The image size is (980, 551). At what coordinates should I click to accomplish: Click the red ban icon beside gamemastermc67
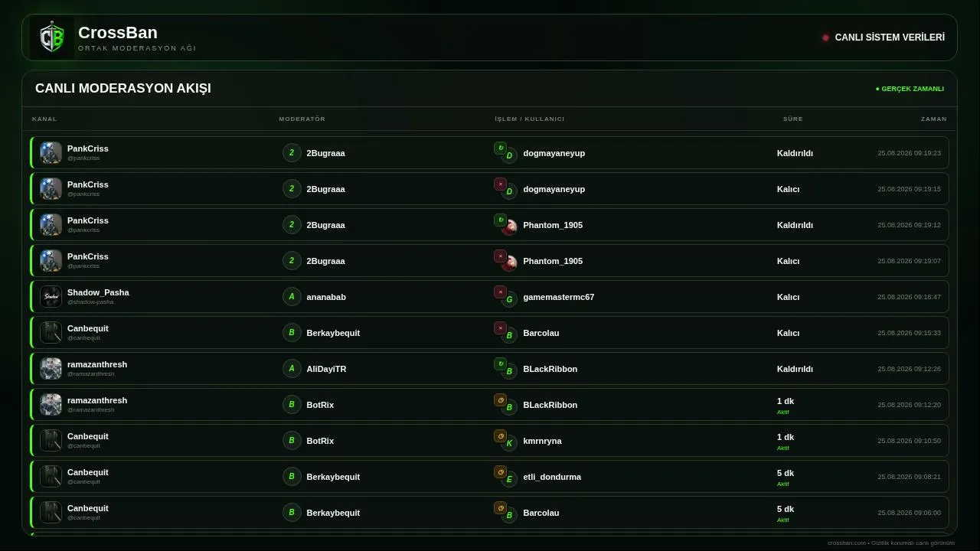coord(500,292)
